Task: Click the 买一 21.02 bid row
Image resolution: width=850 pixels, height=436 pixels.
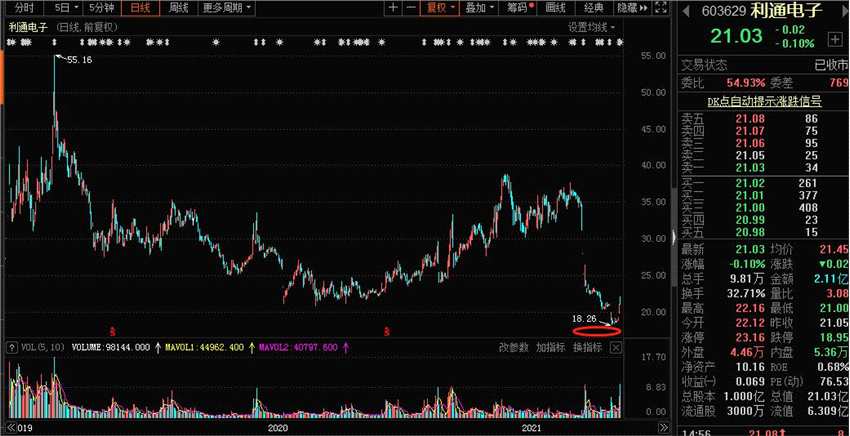Action: (762, 183)
